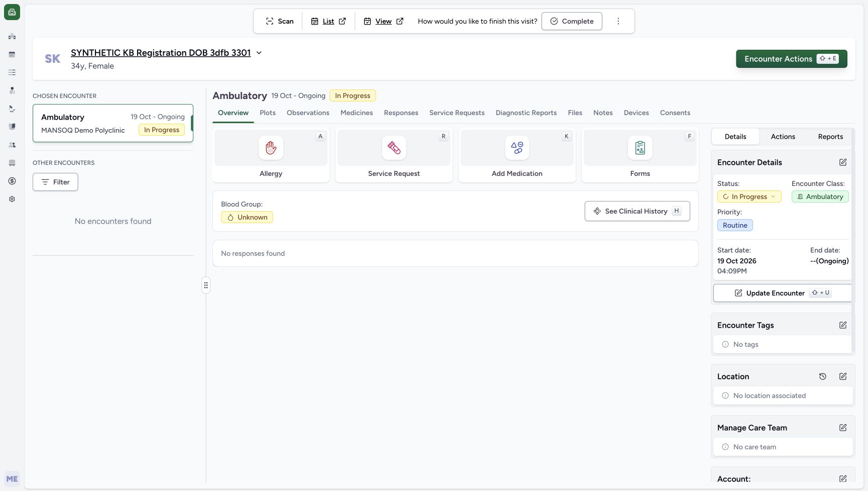
Task: Open the patient person sidebar icon
Action: click(12, 90)
